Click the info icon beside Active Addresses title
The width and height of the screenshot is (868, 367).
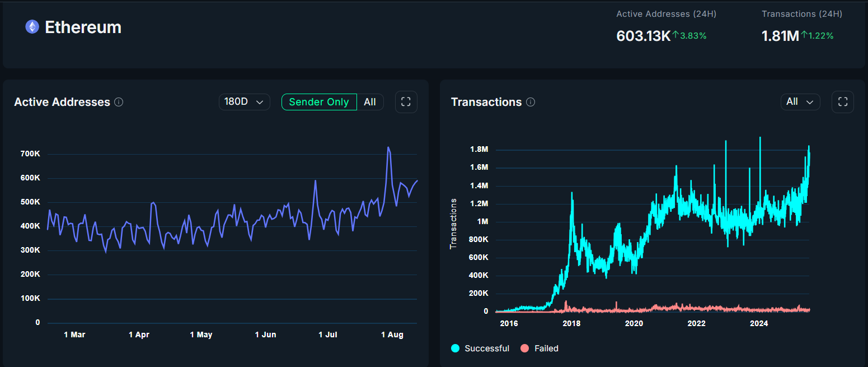[x=119, y=102]
